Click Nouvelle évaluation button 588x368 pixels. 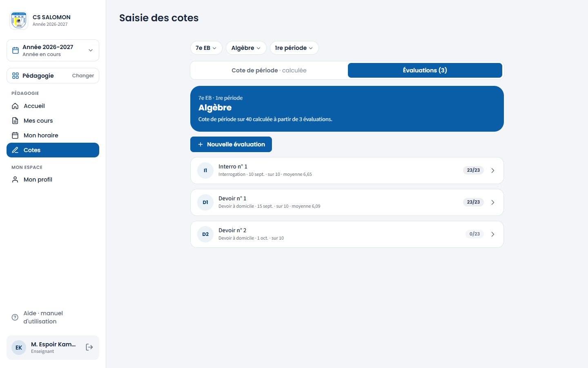tap(231, 144)
